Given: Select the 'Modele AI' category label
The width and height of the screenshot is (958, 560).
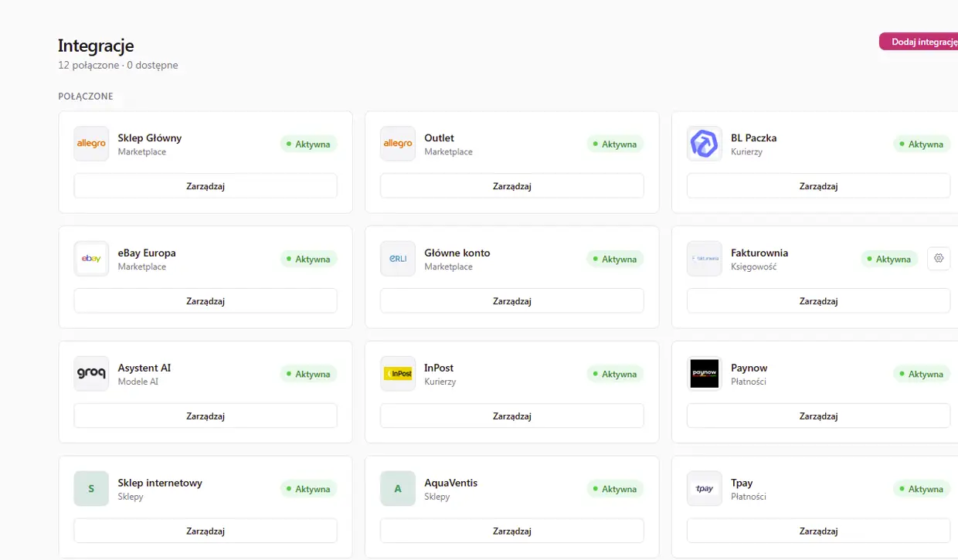Looking at the screenshot, I should (x=138, y=382).
